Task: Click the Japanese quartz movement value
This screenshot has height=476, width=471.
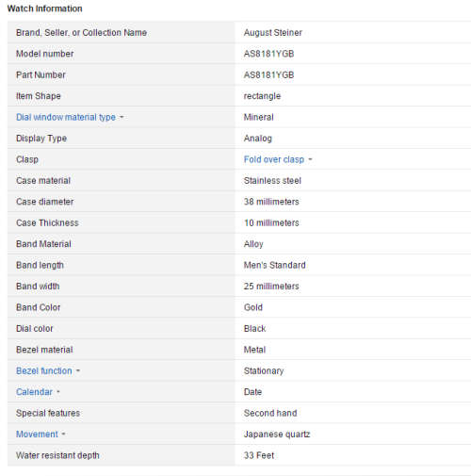Action: click(x=277, y=435)
